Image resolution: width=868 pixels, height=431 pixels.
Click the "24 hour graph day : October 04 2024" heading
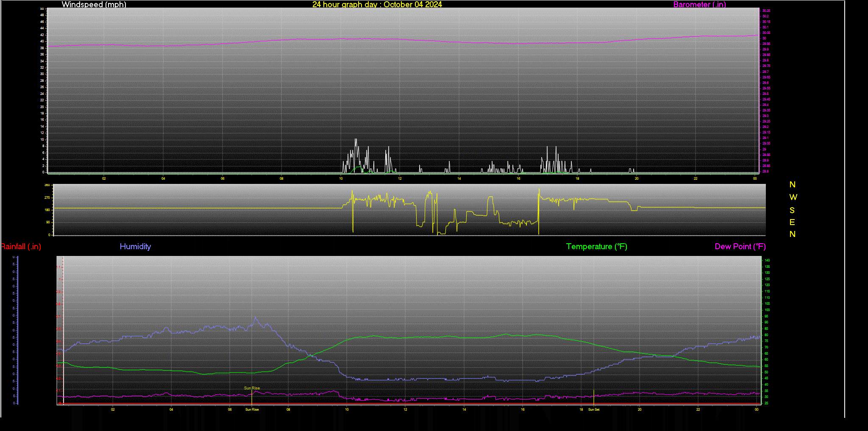(x=377, y=4)
